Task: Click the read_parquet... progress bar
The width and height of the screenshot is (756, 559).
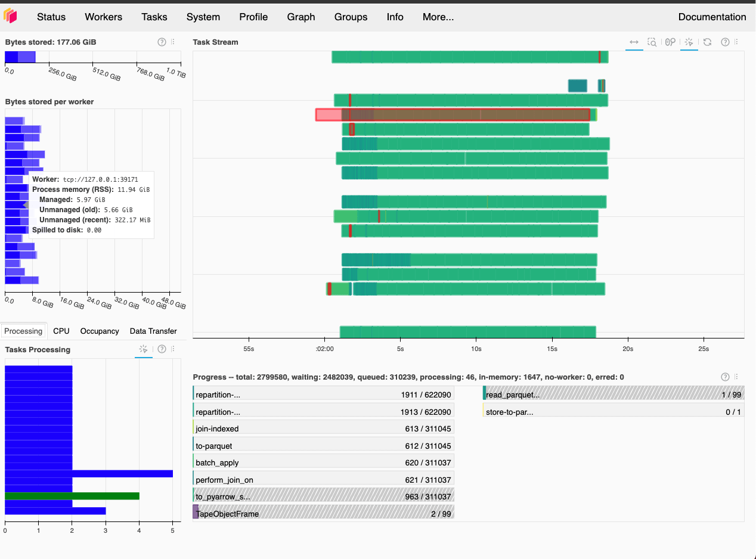Action: tap(614, 395)
